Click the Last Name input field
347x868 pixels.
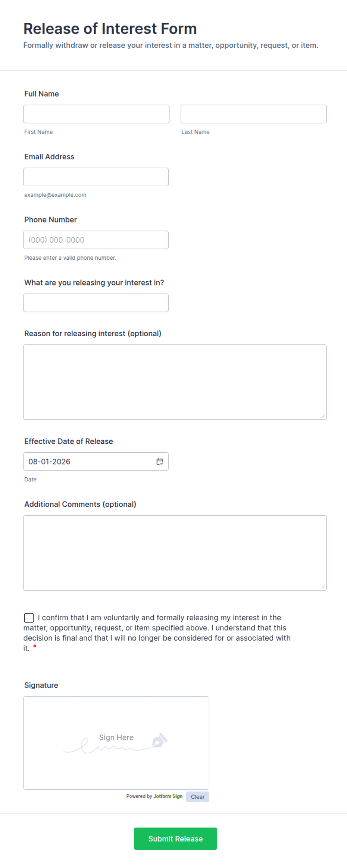coord(254,114)
